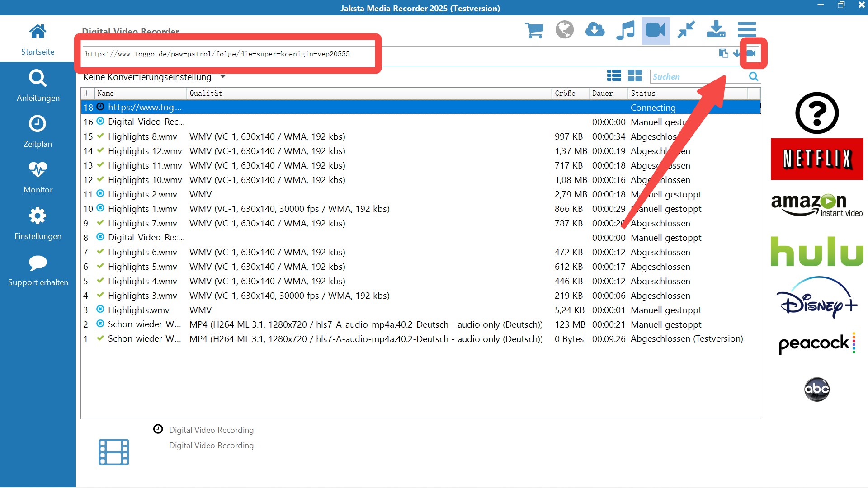Open the help question mark icon
The width and height of the screenshot is (868, 488).
pyautogui.click(x=816, y=113)
